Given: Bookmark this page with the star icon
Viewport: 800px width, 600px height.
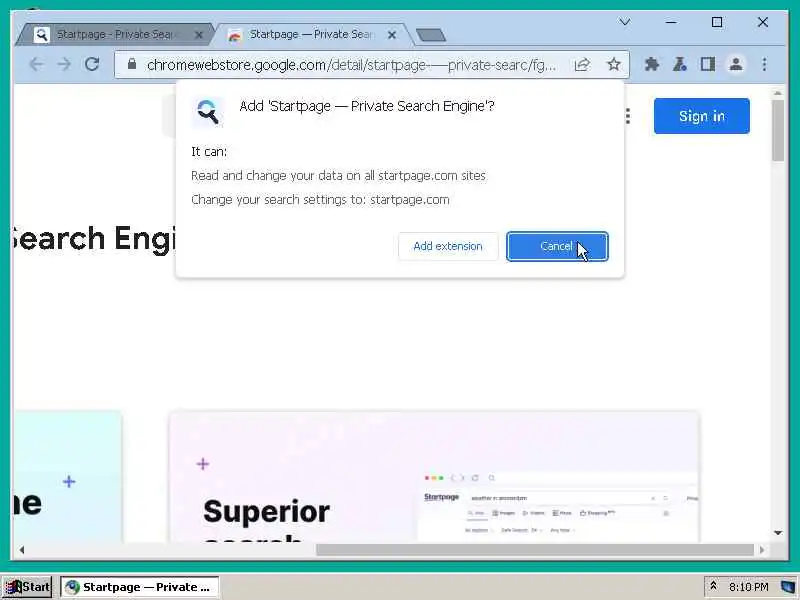Looking at the screenshot, I should (614, 64).
